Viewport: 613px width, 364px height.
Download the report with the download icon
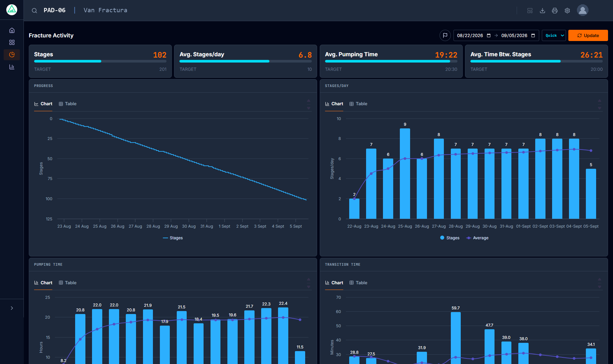click(542, 11)
